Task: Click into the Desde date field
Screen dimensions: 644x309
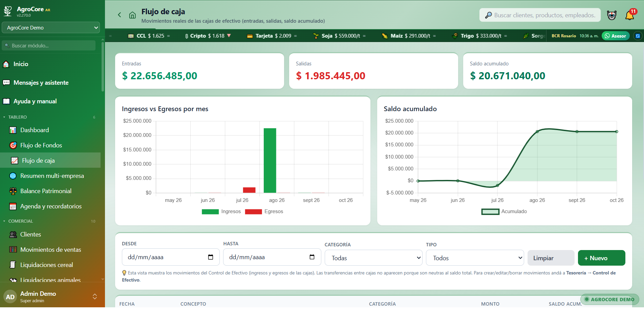Action: pos(171,257)
